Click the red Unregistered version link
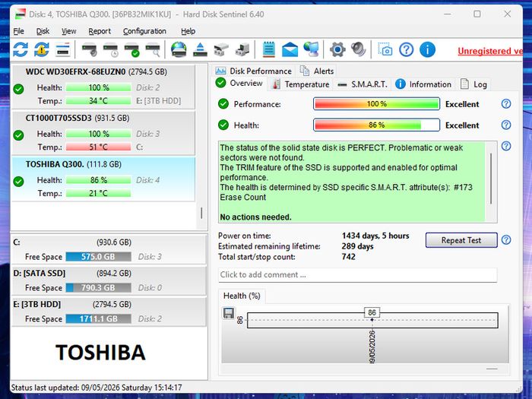Image resolution: width=532 pixels, height=399 pixels. [x=490, y=51]
